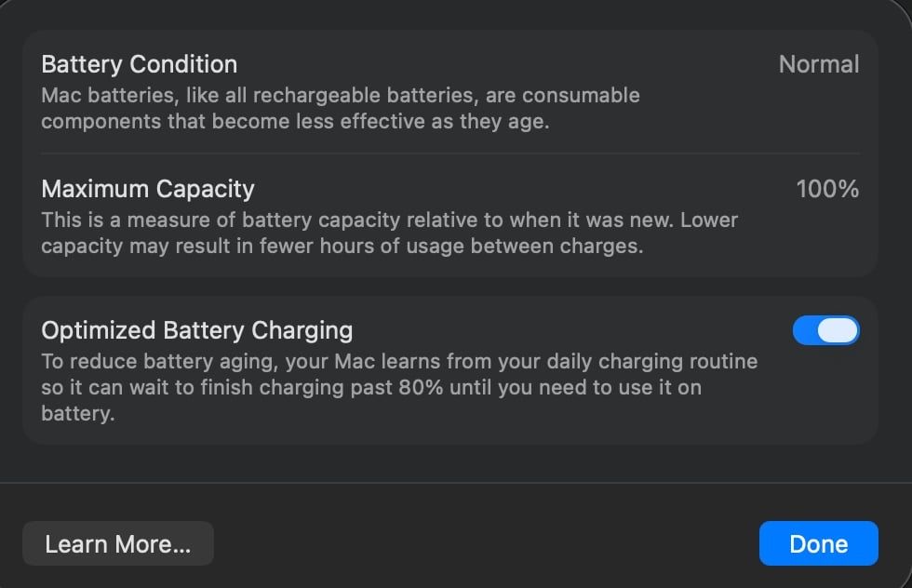This screenshot has width=912, height=588.
Task: Click the text line starting "This is a measure"
Action: coord(389,220)
